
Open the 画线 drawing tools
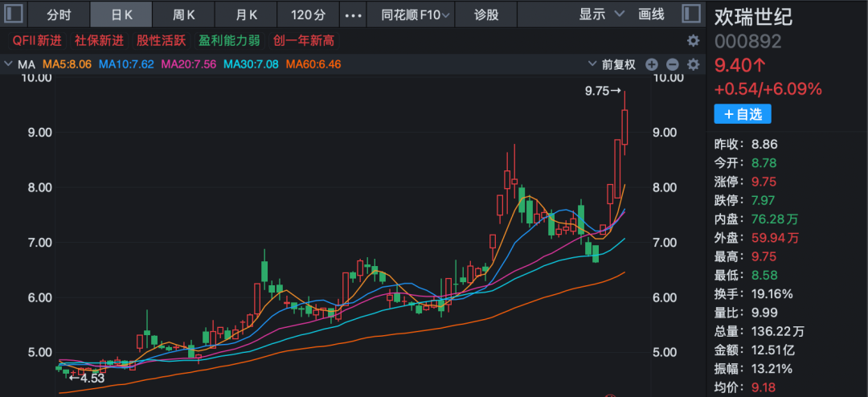pos(651,14)
